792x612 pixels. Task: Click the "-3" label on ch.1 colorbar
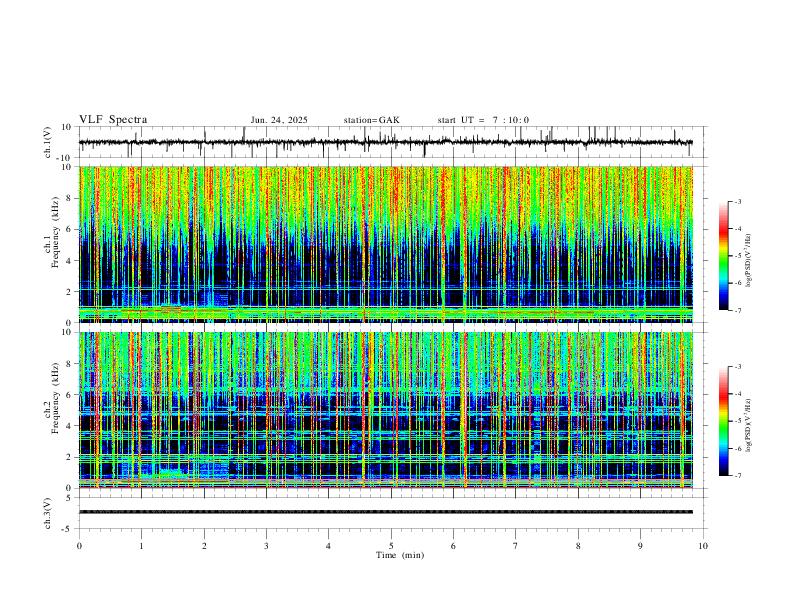[737, 201]
